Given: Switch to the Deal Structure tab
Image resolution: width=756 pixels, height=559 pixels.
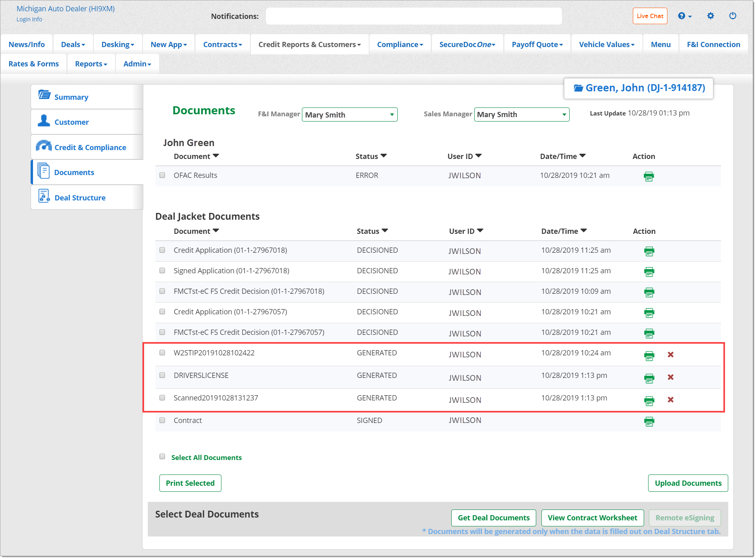Looking at the screenshot, I should [x=80, y=198].
